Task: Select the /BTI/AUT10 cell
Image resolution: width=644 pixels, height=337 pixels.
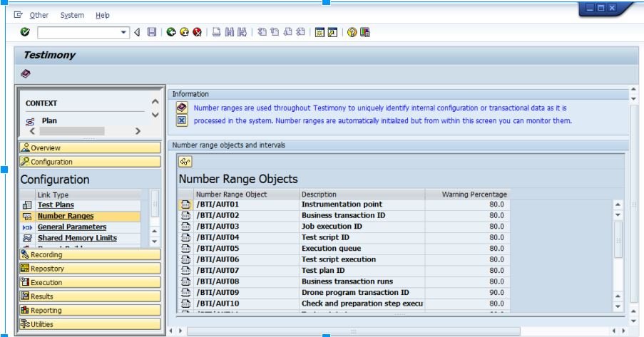Action: pyautogui.click(x=247, y=304)
